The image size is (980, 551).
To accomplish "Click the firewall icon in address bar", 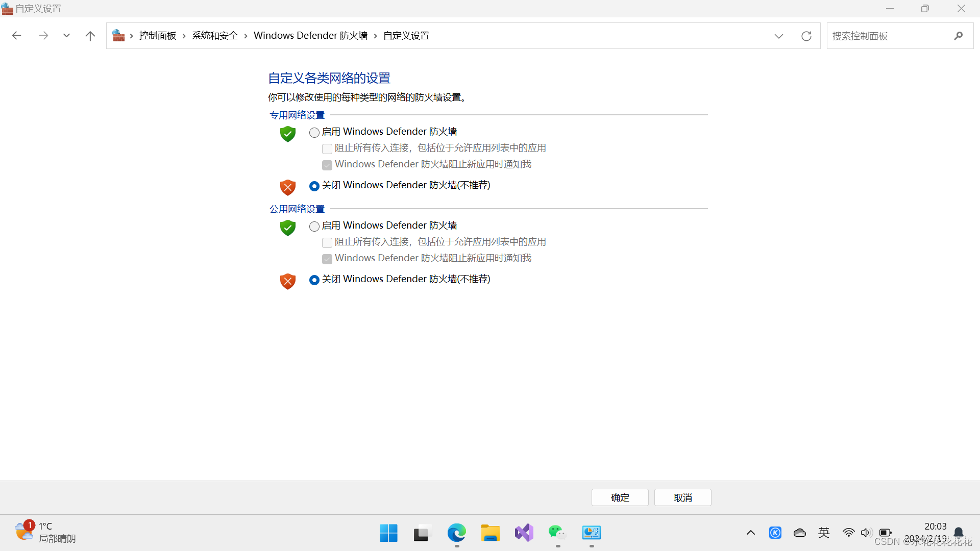I will coord(118,36).
